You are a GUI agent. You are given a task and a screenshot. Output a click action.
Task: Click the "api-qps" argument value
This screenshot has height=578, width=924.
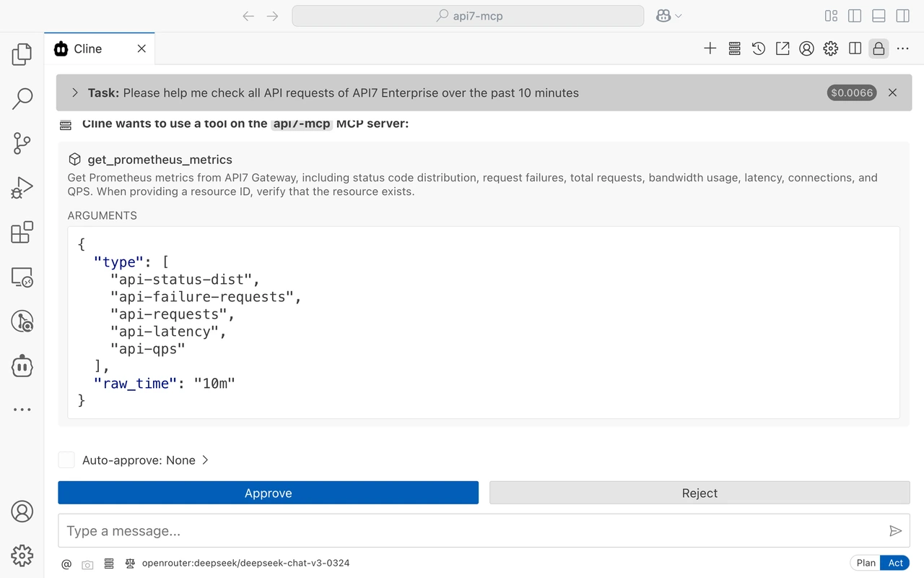[x=147, y=349]
